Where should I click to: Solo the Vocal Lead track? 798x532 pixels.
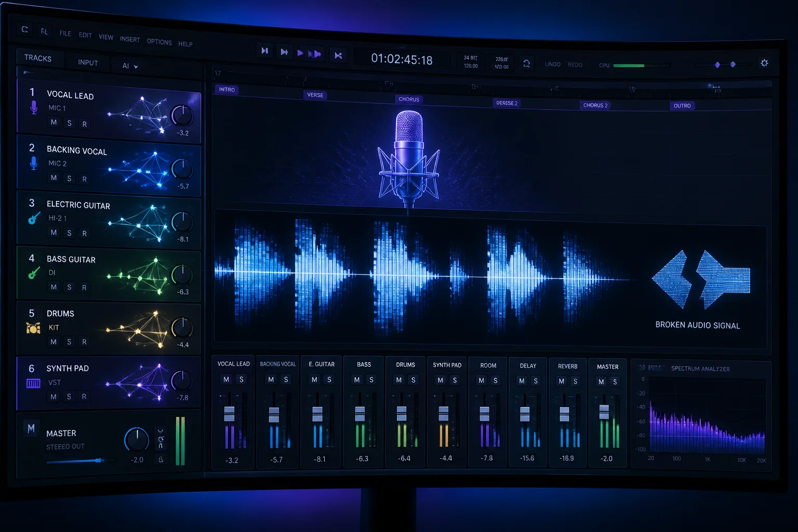(x=69, y=123)
